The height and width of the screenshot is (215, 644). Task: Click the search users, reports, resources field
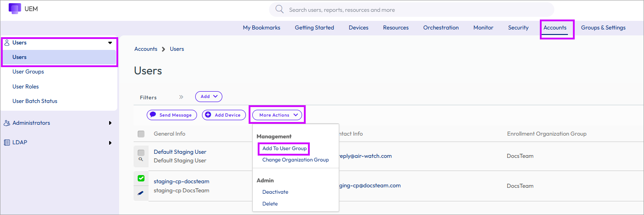tap(412, 10)
